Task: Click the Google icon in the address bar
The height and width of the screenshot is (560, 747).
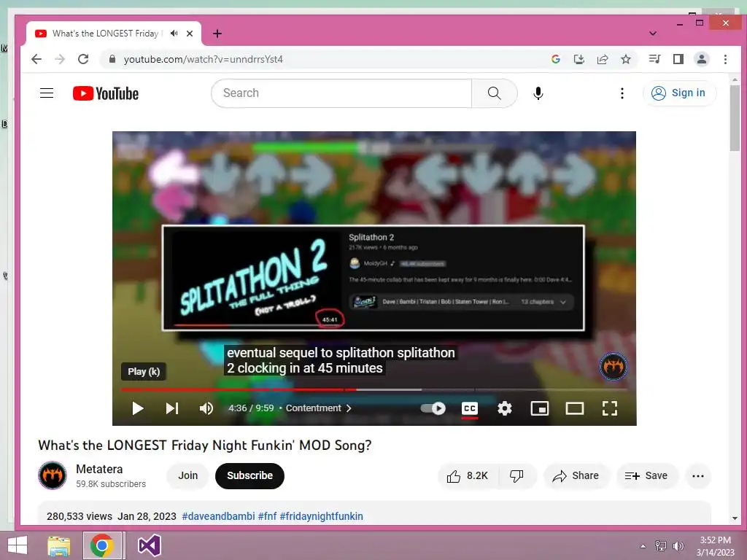Action: (555, 59)
